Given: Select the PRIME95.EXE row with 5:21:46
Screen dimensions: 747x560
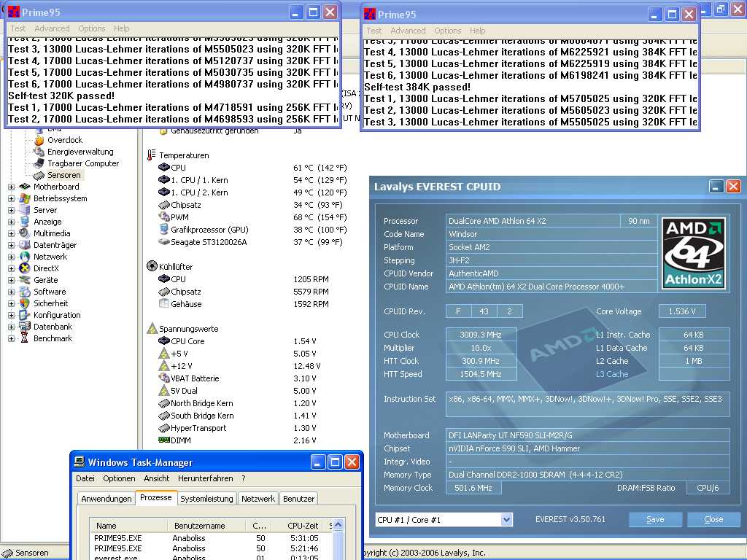Looking at the screenshot, I should pos(212,548).
